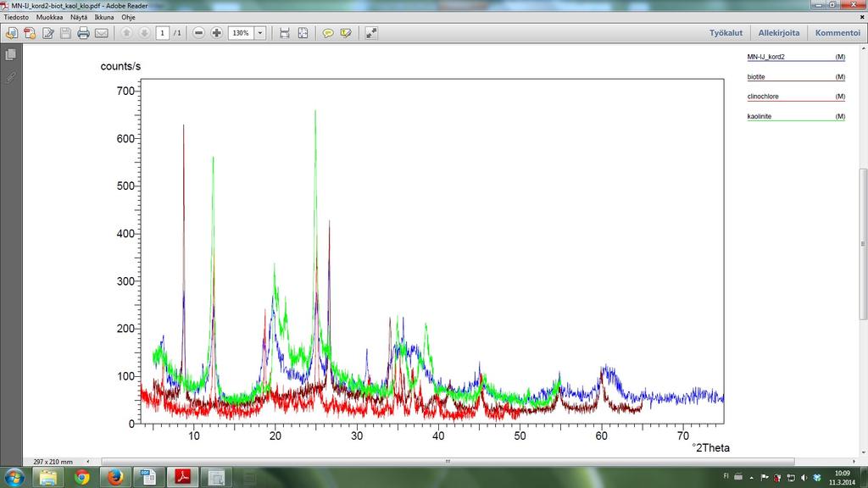Viewport: 868px width, 488px height.
Task: Open the attachments paperclip panel
Action: click(10, 77)
